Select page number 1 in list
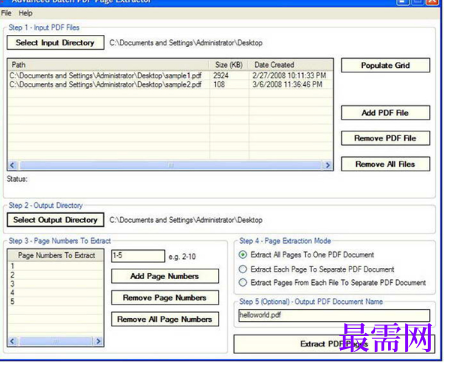451x369 pixels. 56,266
